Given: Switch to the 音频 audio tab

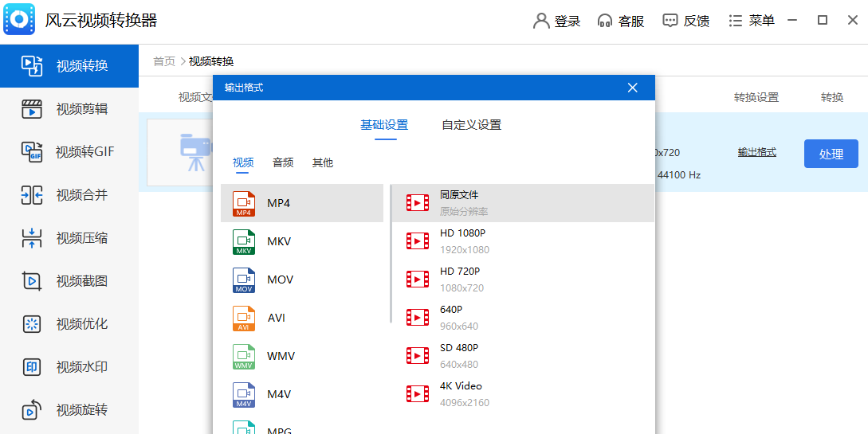Looking at the screenshot, I should (283, 162).
